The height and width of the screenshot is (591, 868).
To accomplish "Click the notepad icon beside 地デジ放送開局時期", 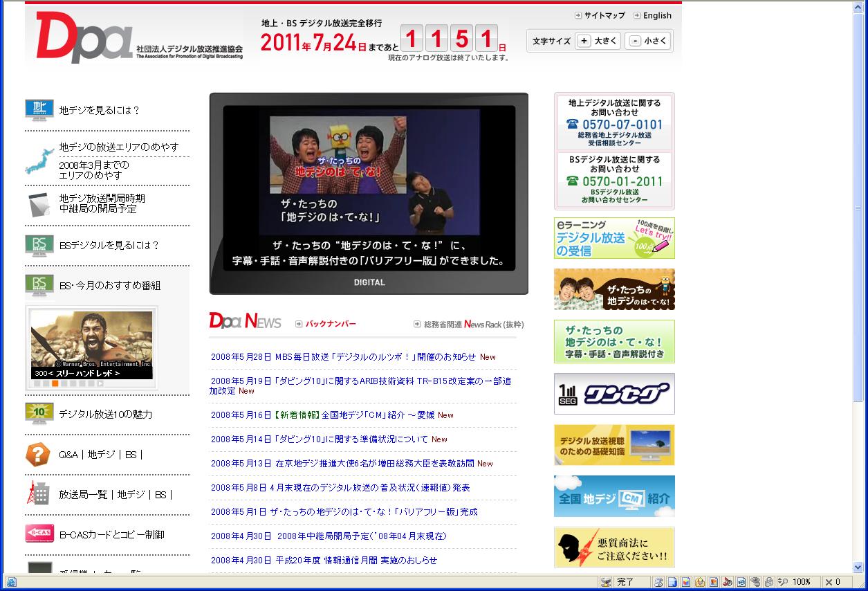I will 39,204.
